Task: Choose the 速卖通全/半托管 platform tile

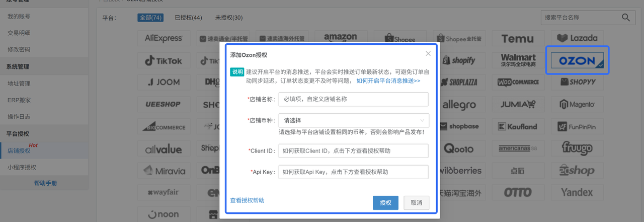Action: pos(223,38)
